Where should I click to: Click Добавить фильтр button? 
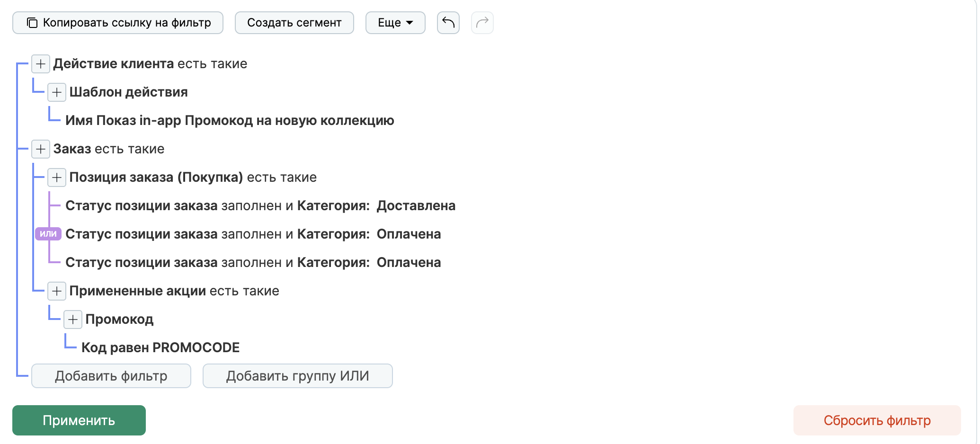click(x=111, y=376)
